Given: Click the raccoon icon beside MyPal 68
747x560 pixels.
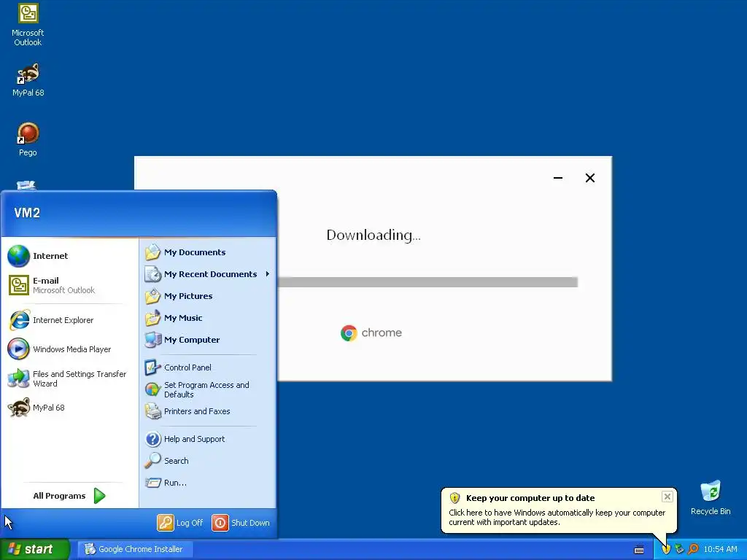Looking at the screenshot, I should pyautogui.click(x=18, y=408).
